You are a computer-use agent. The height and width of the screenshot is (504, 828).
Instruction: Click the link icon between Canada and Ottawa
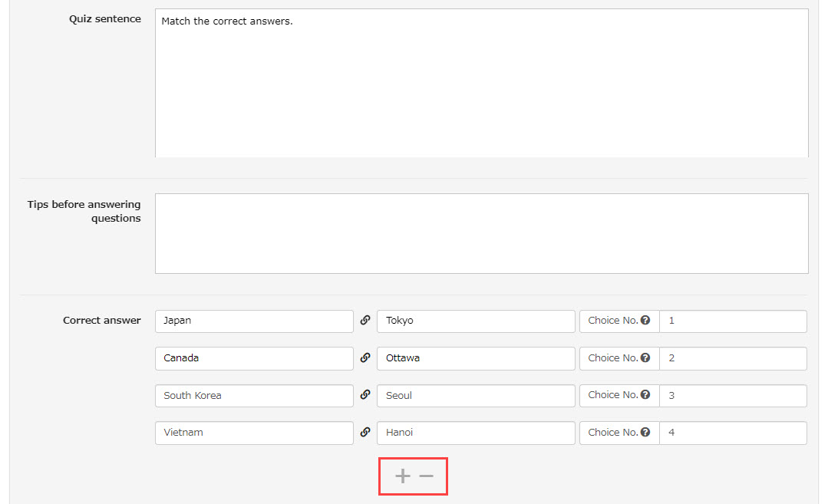[365, 358]
